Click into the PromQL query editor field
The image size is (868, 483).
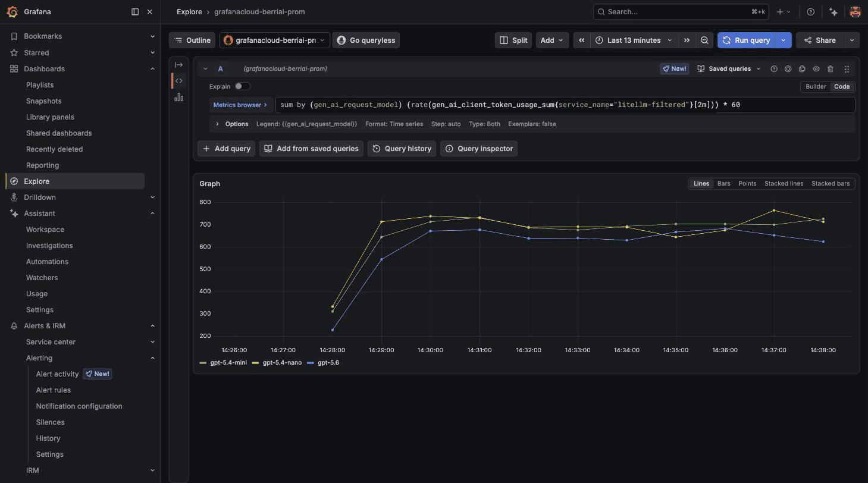[565, 105]
